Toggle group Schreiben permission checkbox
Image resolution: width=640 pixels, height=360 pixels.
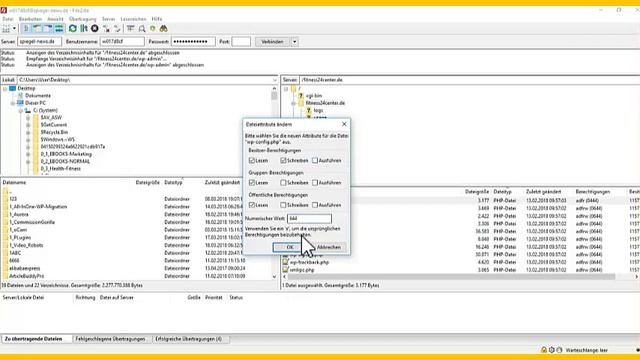[x=283, y=182]
